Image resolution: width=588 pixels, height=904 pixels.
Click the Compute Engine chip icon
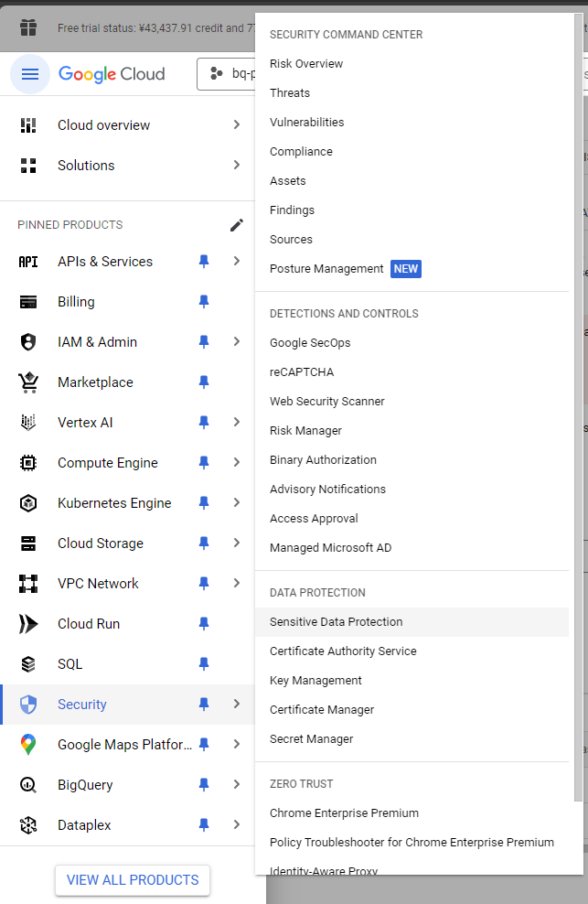pos(28,463)
